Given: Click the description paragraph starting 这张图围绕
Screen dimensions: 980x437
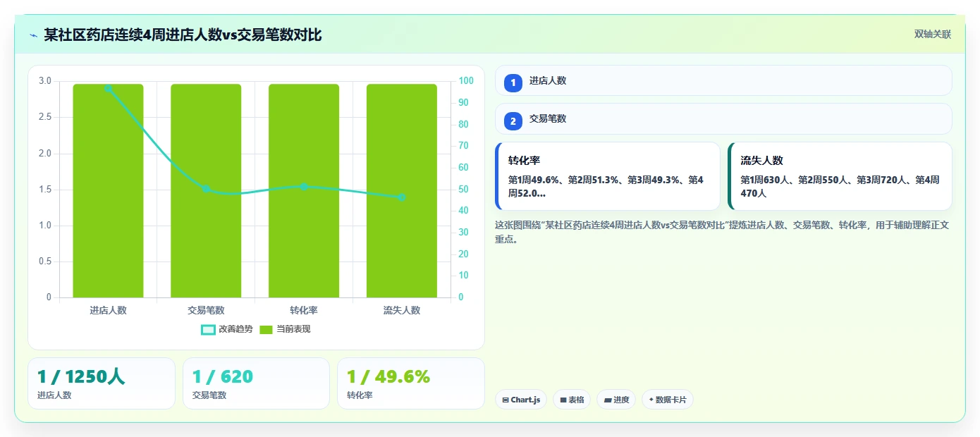Looking at the screenshot, I should point(723,232).
